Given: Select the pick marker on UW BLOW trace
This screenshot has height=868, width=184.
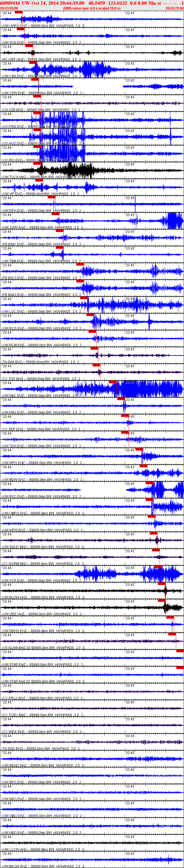Looking at the screenshot, I should click(x=162, y=584).
